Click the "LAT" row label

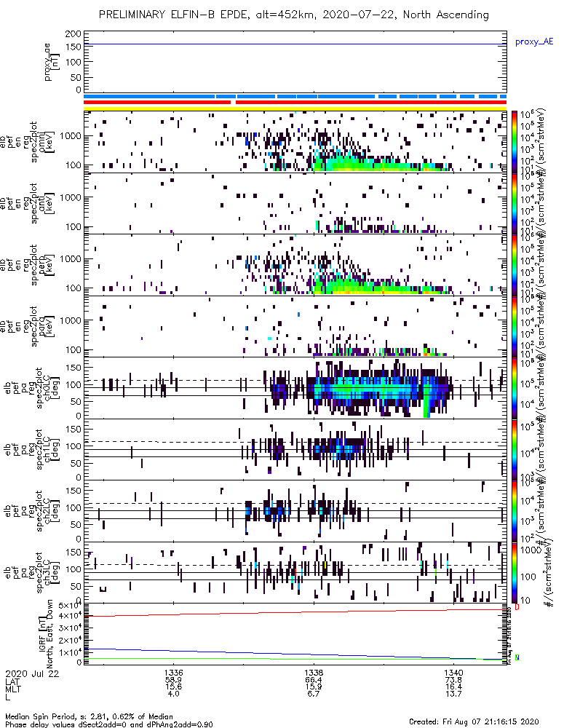pos(12,681)
